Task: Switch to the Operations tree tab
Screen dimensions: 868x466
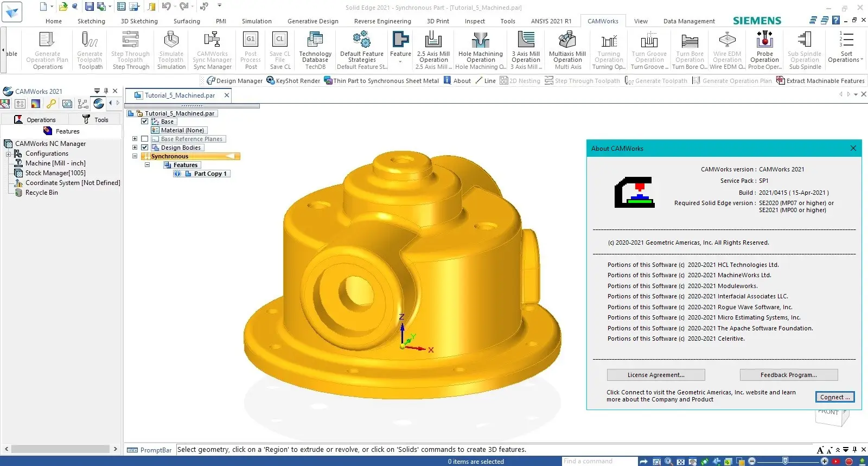Action: click(x=35, y=120)
